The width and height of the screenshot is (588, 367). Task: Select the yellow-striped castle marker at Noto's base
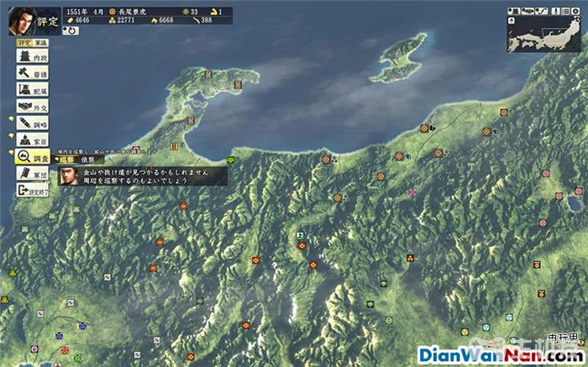[174, 146]
